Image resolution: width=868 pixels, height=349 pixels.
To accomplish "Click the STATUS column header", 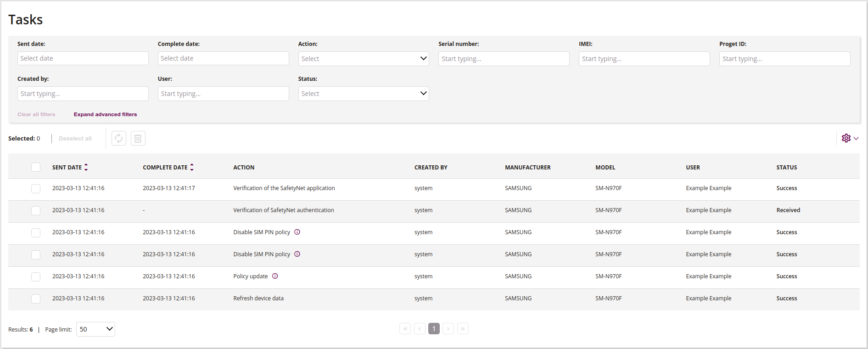I will [787, 168].
